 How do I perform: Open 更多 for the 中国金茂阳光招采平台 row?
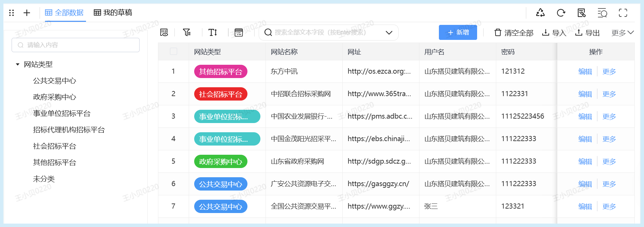[609, 139]
